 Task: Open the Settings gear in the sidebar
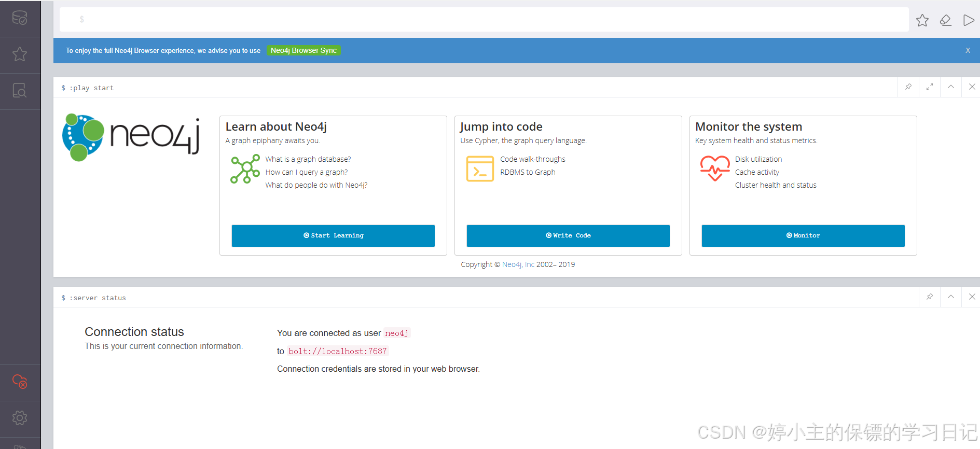click(x=20, y=418)
